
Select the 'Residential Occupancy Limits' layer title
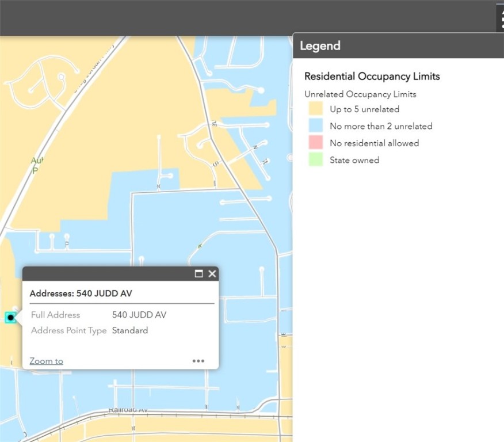pos(372,76)
